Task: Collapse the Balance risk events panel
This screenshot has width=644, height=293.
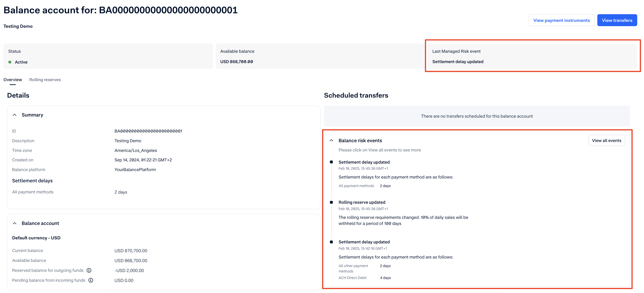Action: tap(331, 140)
